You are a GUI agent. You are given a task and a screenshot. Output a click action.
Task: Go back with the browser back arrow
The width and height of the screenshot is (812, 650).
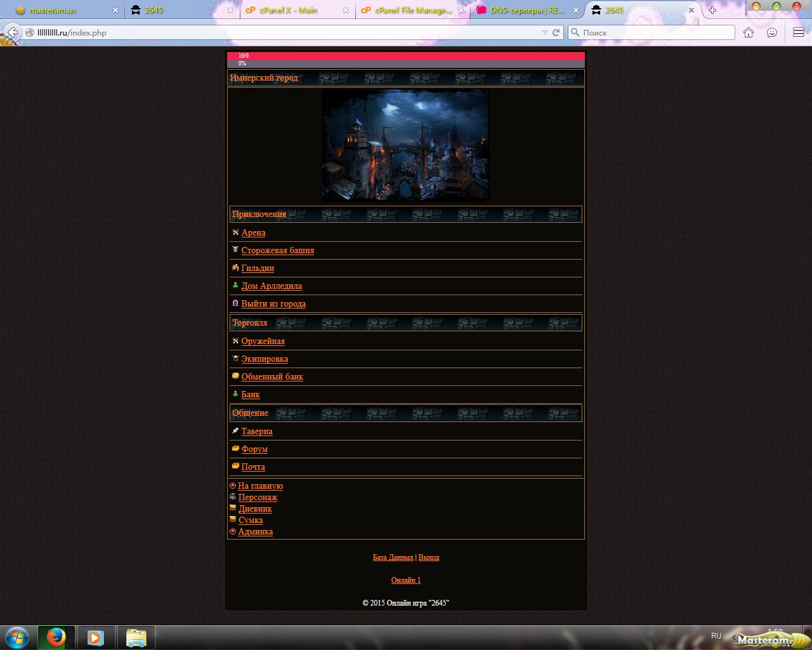click(x=12, y=32)
